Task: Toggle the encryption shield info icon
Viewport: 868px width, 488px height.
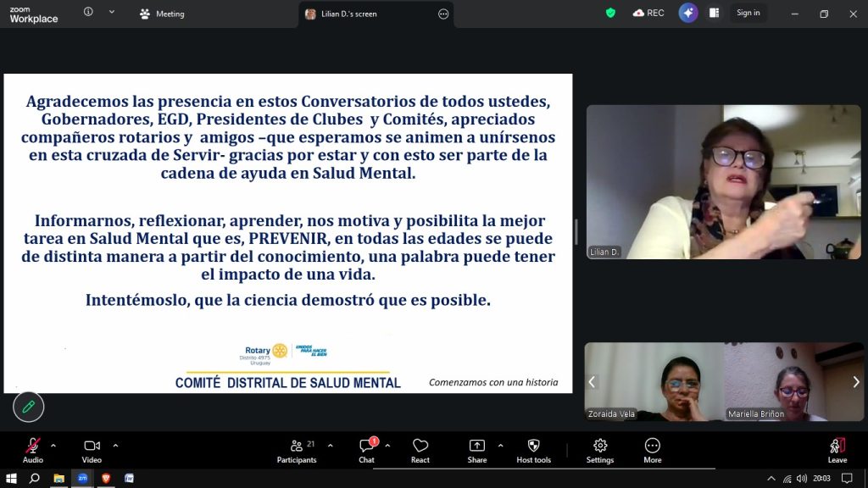Action: click(x=610, y=13)
